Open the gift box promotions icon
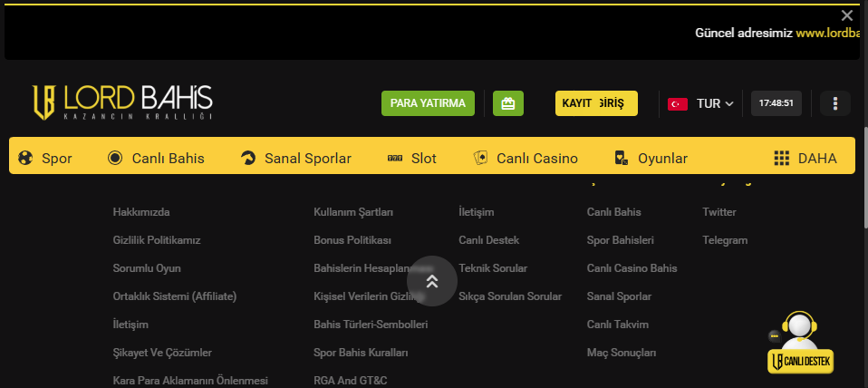Image resolution: width=868 pixels, height=388 pixels. coord(508,103)
